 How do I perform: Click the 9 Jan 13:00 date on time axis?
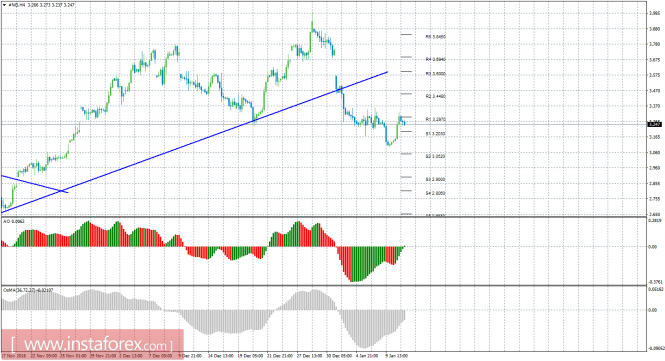coord(397,355)
